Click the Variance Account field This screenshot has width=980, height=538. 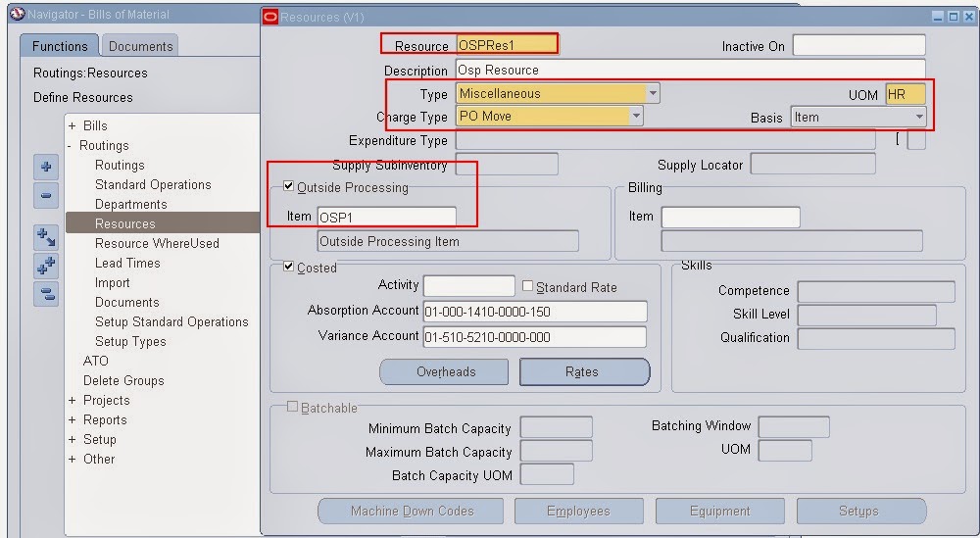[535, 337]
